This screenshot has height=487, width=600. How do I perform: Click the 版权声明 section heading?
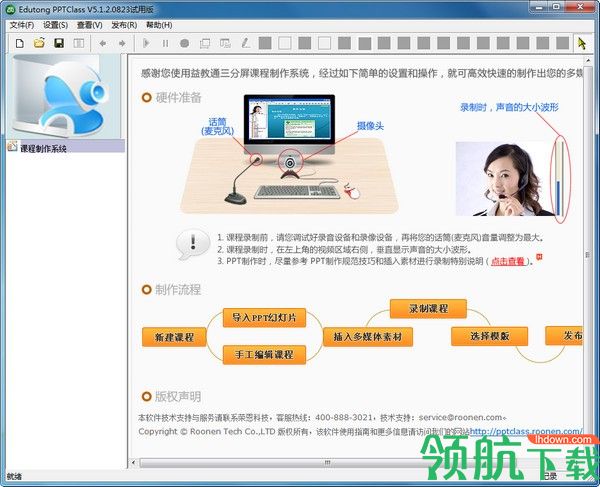[x=178, y=397]
